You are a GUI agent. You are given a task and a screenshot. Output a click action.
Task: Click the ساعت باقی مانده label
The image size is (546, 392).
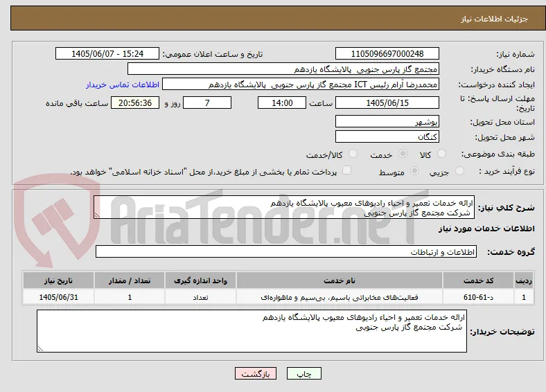click(77, 103)
